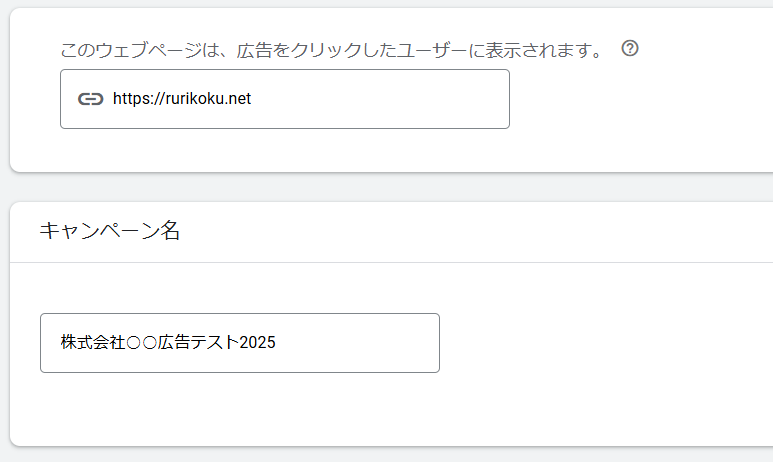
Task: Click the chain link icon in URL field
Action: pos(91,99)
